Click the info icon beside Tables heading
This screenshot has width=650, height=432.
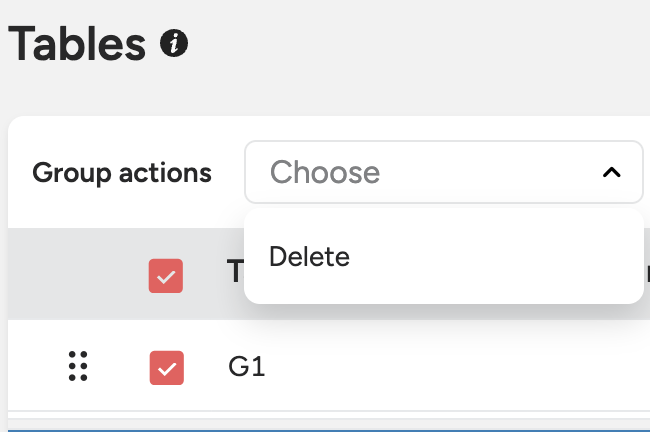[174, 44]
